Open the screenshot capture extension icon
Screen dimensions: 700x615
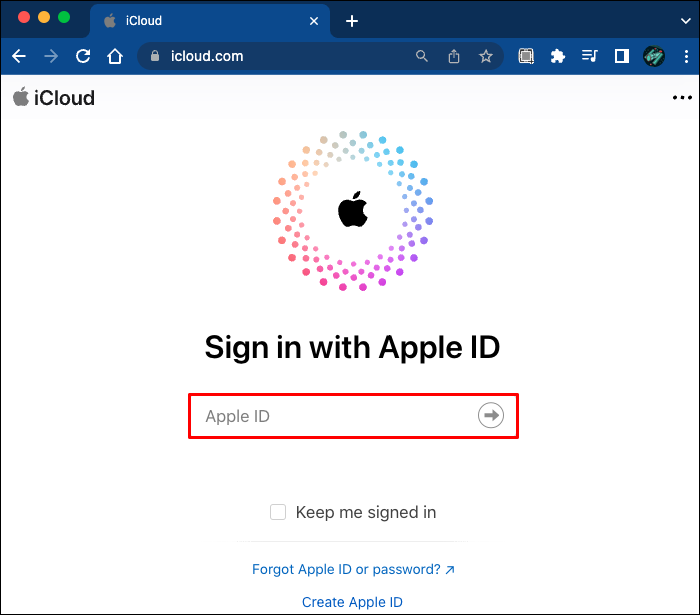tap(526, 56)
